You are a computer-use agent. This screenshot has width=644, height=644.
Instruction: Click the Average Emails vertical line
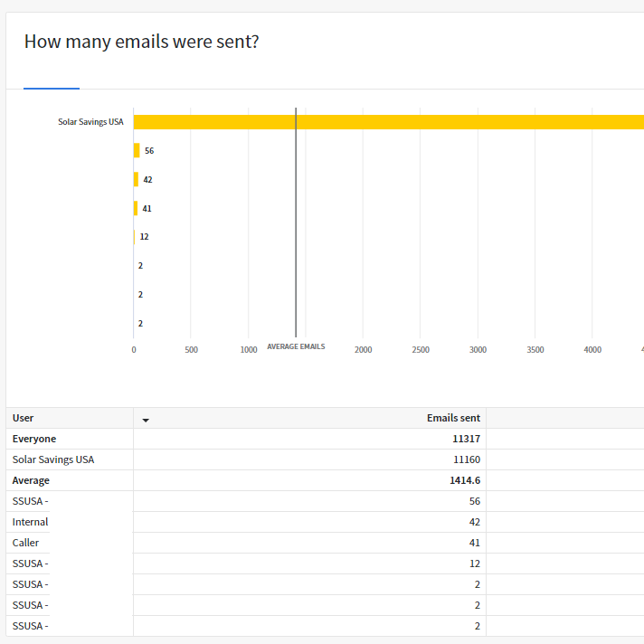296,226
